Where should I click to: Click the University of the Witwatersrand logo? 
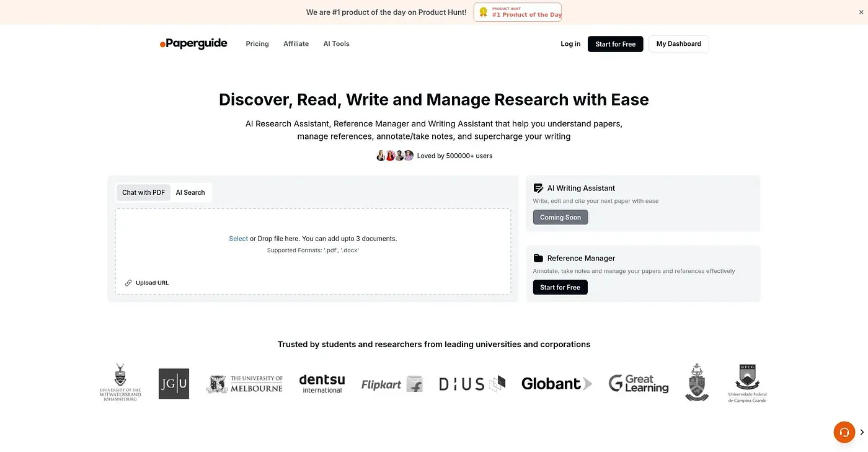tap(120, 383)
